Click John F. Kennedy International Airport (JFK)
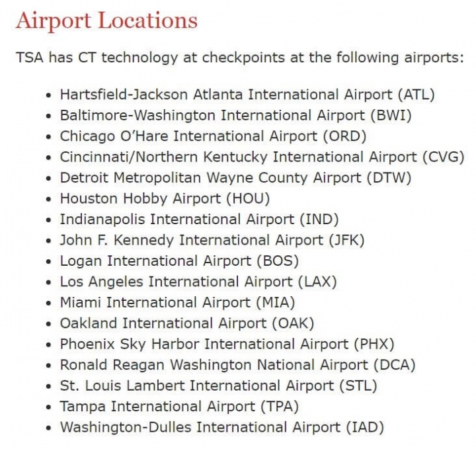The width and height of the screenshot is (476, 449). 212,240
